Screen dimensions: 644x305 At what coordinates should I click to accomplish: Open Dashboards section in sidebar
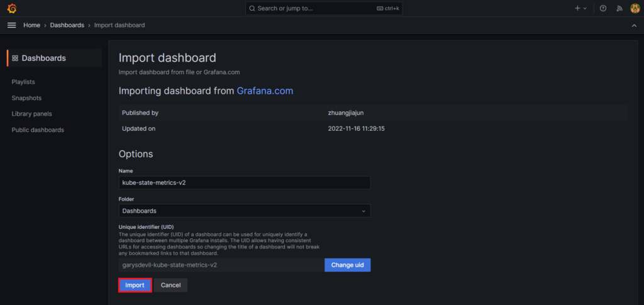55,58
